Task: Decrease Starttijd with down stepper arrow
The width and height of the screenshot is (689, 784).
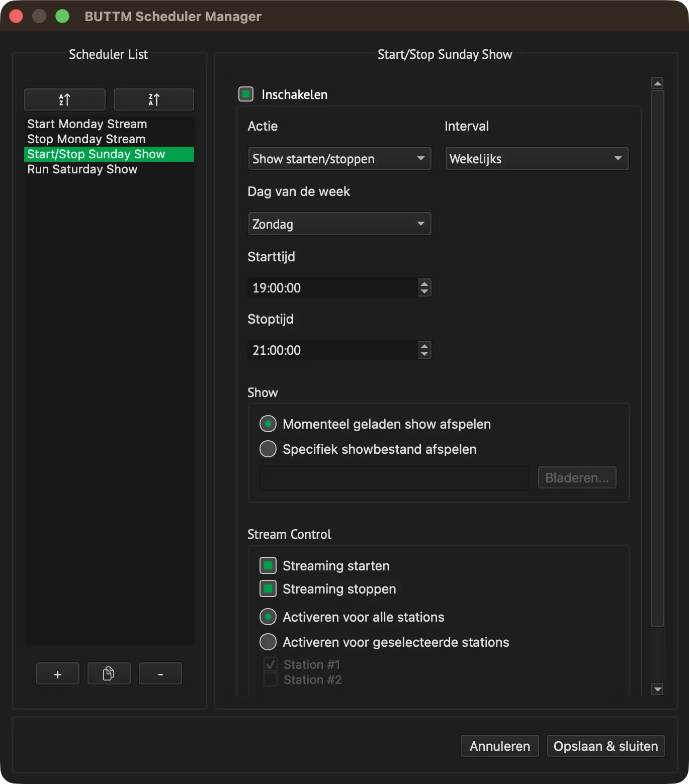Action: 424,292
